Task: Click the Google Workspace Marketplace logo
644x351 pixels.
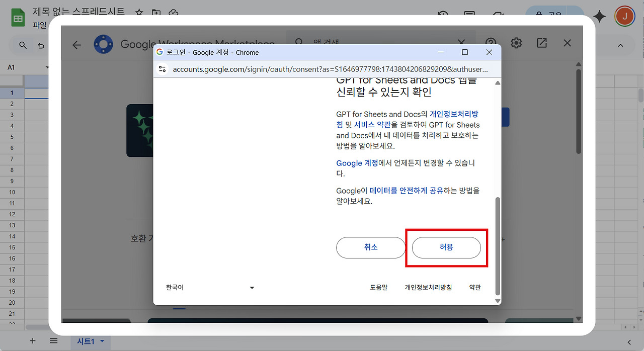Action: 103,44
